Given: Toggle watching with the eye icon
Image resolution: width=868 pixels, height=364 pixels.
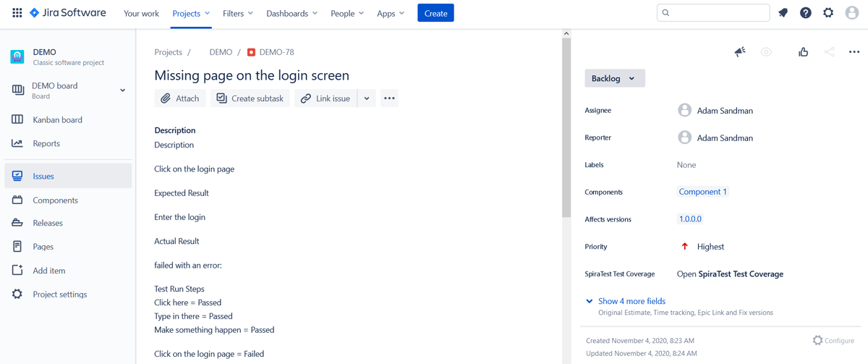Looking at the screenshot, I should [x=766, y=52].
